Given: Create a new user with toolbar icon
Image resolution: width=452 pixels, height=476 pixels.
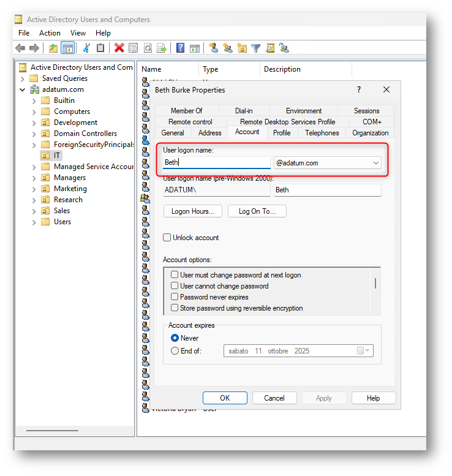Looking at the screenshot, I should coord(213,48).
